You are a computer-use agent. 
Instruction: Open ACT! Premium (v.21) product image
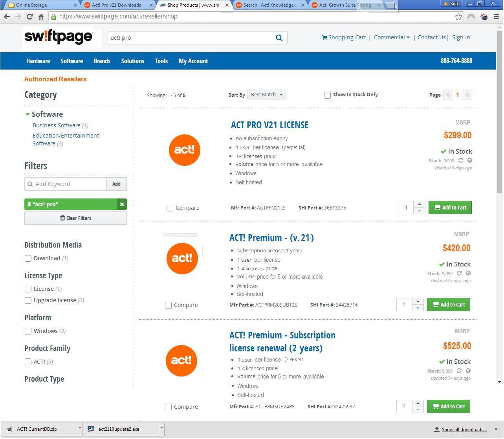click(x=182, y=258)
